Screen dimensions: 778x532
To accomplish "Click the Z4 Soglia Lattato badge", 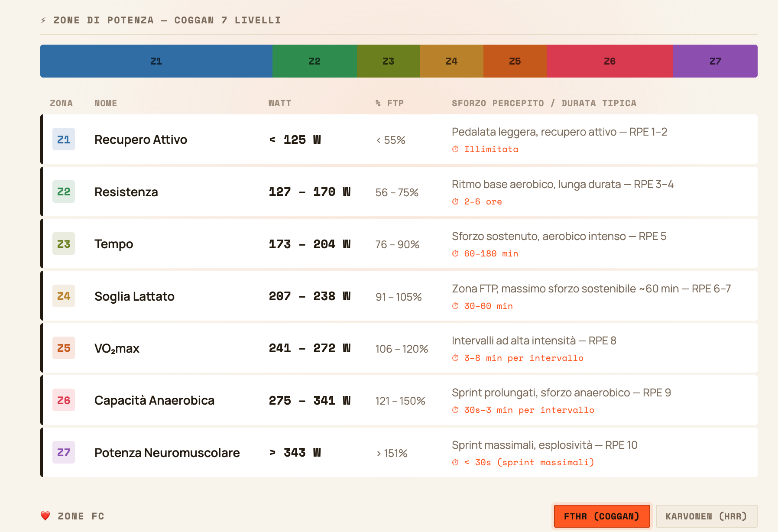I will pos(64,296).
